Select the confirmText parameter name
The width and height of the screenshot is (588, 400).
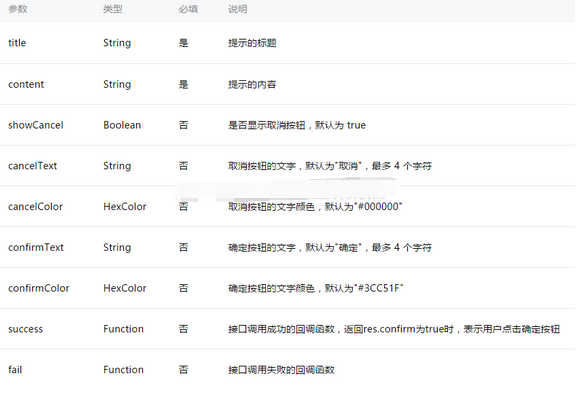(36, 247)
